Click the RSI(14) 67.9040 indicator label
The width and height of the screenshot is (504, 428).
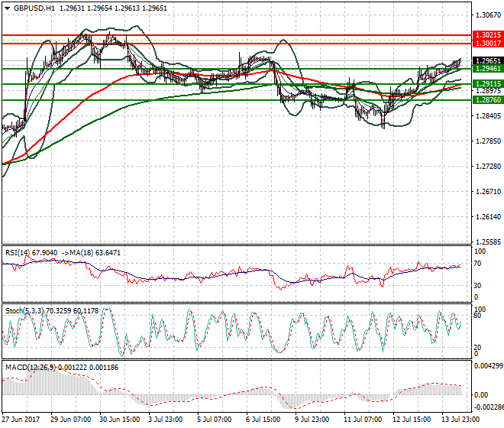click(31, 253)
